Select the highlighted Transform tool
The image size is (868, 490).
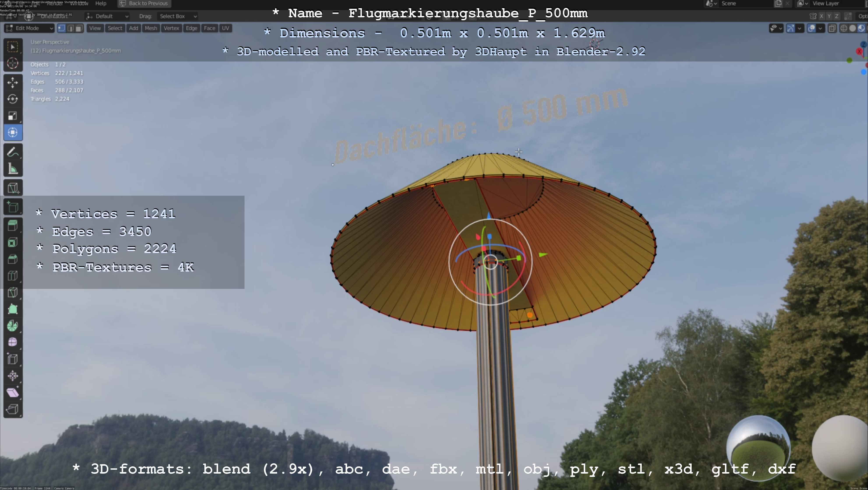point(13,132)
